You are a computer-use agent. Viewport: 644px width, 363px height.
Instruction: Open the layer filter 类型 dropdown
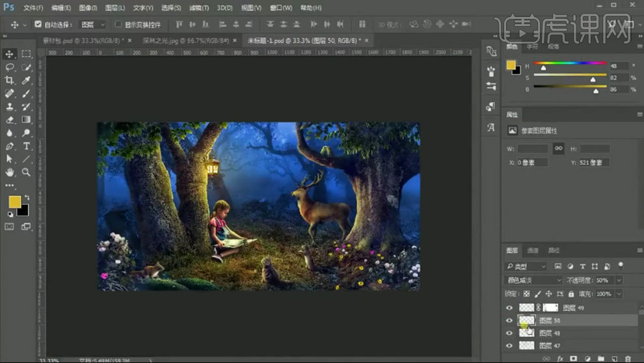click(526, 267)
